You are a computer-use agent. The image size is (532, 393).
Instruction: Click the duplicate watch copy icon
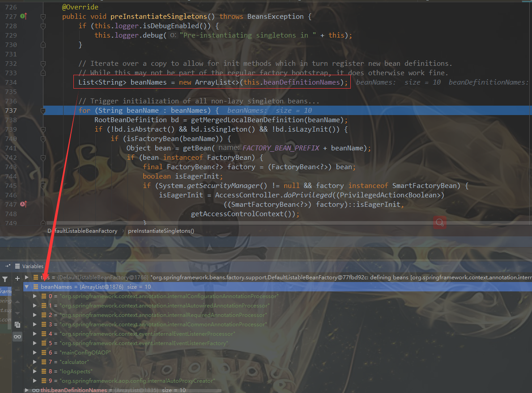pyautogui.click(x=17, y=325)
